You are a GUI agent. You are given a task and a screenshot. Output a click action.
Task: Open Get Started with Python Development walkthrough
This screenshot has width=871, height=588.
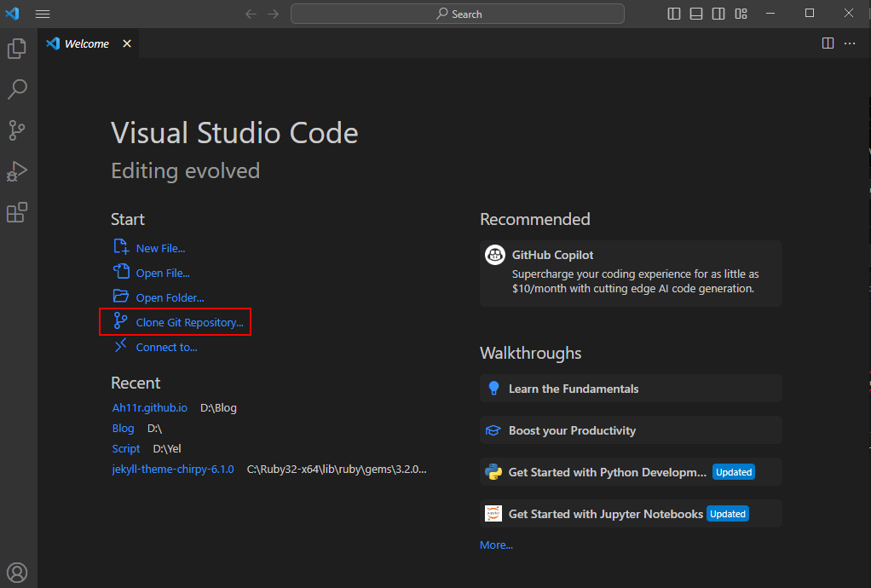[x=631, y=472]
